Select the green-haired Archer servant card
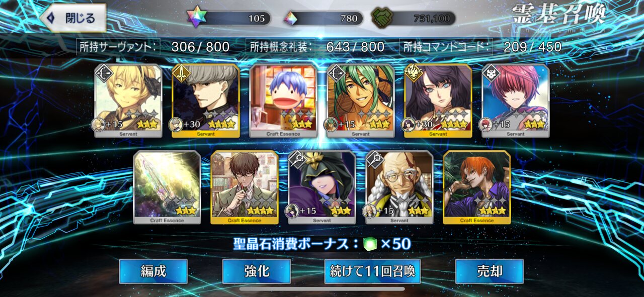This screenshot has width=644, height=297. pos(361,101)
